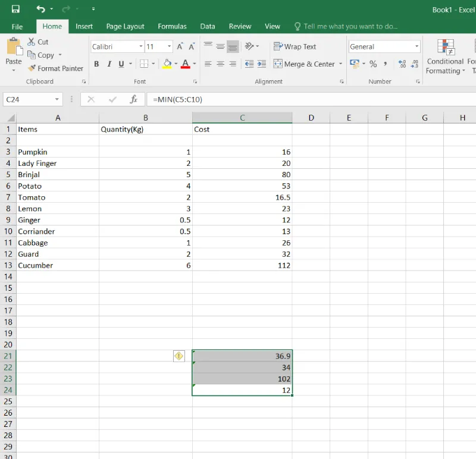
Task: Click the error warning icon beside C21
Action: point(179,356)
